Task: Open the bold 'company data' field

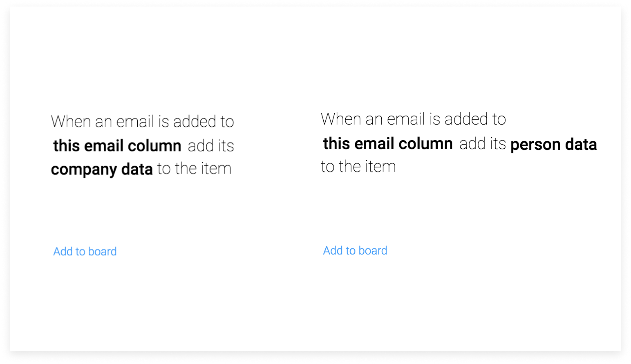Action: 102,169
